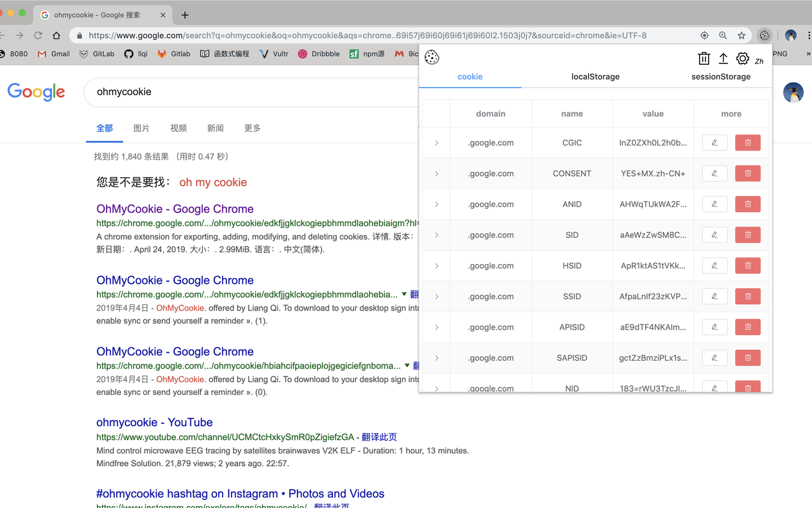Switch interface language with the Zh toggle
The image size is (812, 508).
click(x=759, y=59)
